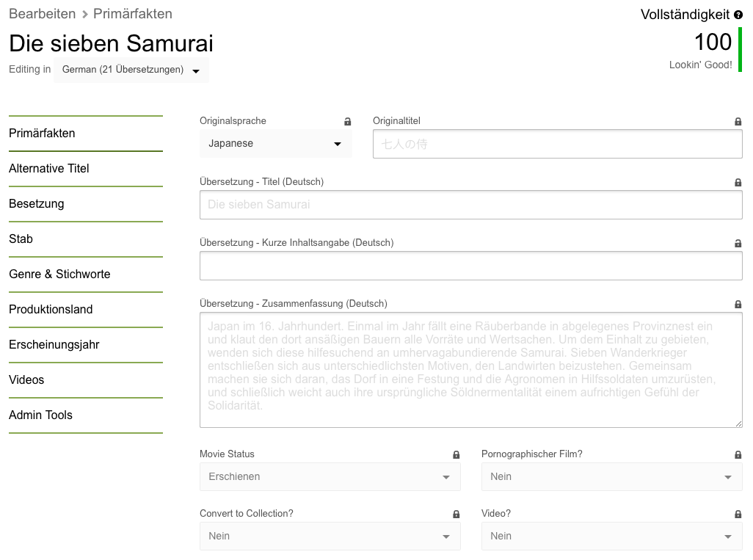
Task: Open the Besetzung section
Action: point(85,203)
